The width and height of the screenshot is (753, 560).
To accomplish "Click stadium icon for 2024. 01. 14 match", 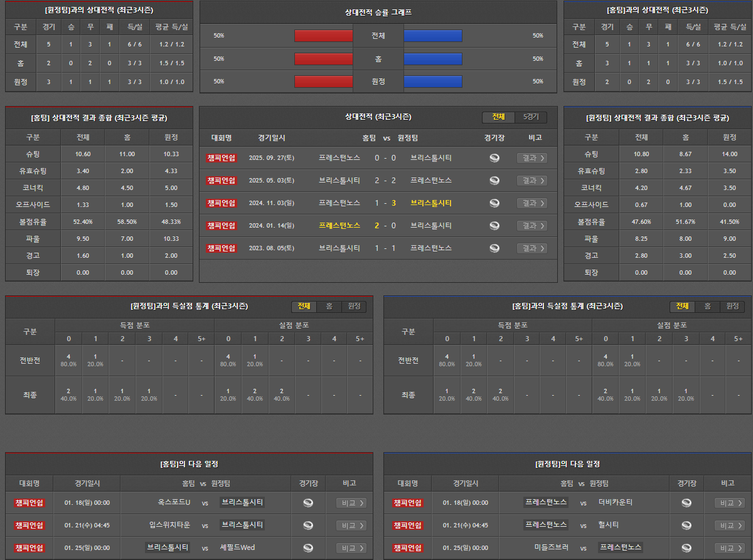I will click(x=494, y=226).
